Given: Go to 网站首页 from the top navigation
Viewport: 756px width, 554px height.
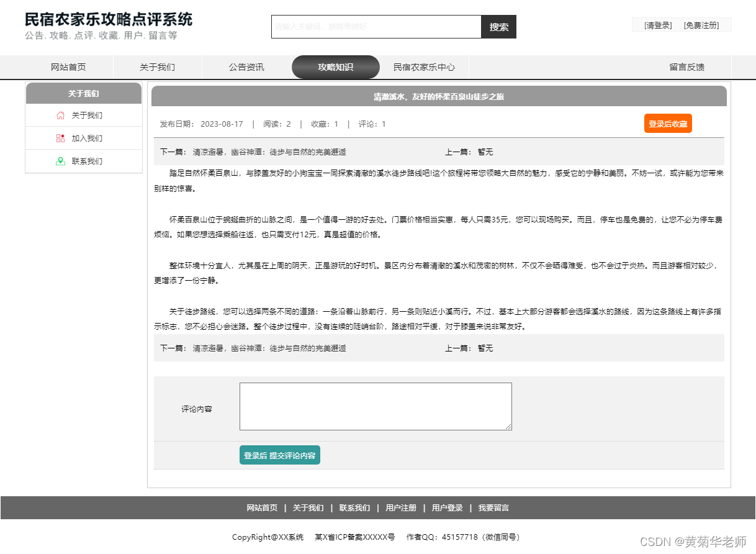Looking at the screenshot, I should tap(68, 67).
